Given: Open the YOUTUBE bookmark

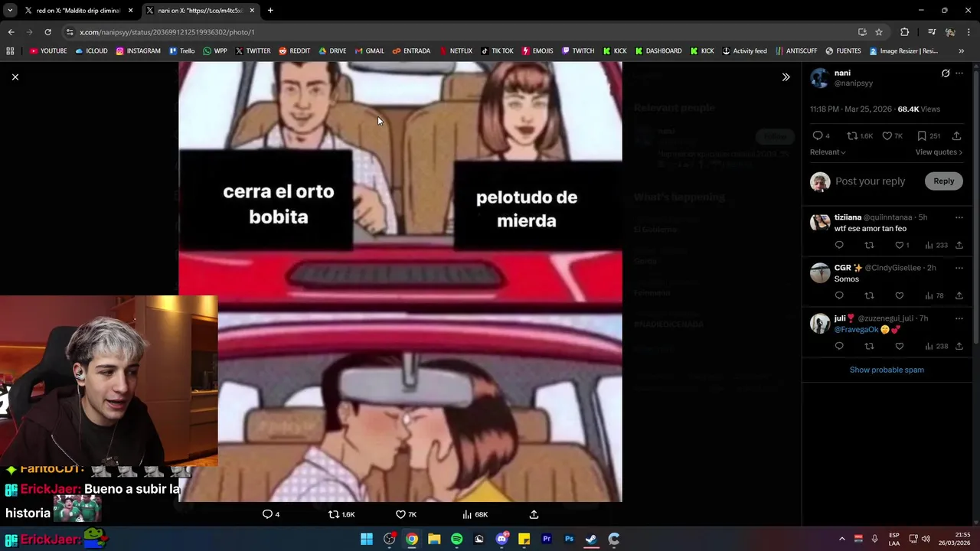Looking at the screenshot, I should [48, 51].
